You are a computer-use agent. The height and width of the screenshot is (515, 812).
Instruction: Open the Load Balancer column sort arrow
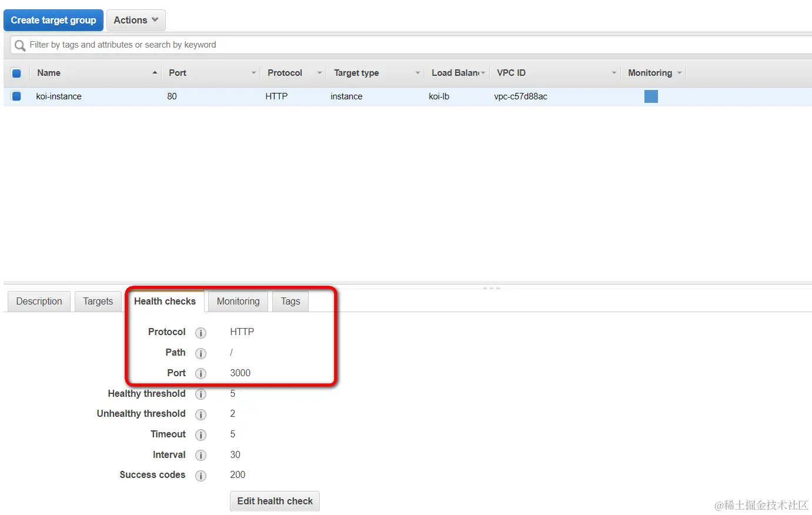(483, 73)
